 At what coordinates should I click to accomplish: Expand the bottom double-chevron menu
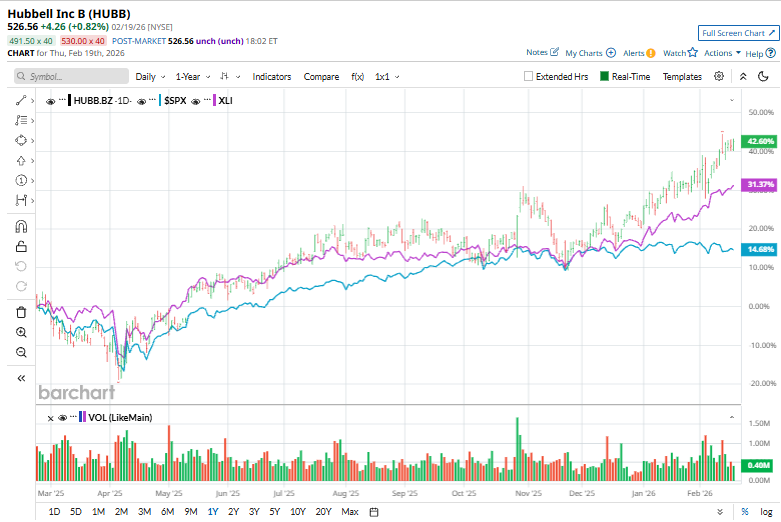[720, 512]
